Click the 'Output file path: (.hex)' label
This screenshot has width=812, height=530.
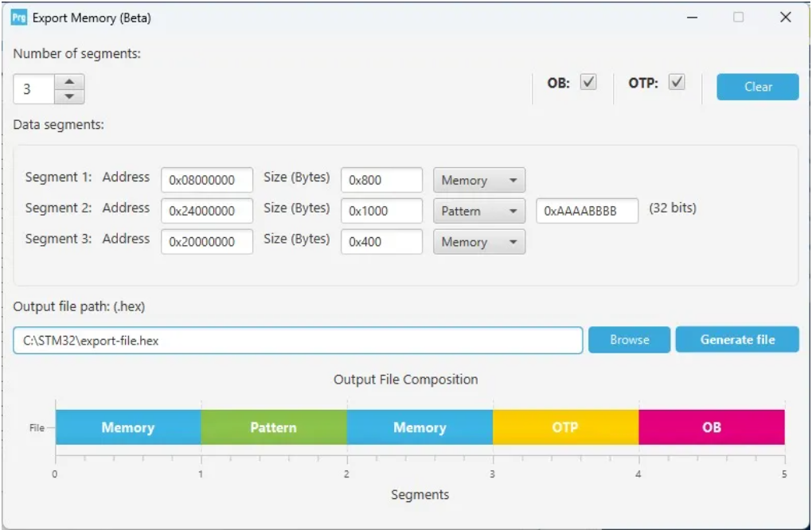click(x=79, y=306)
